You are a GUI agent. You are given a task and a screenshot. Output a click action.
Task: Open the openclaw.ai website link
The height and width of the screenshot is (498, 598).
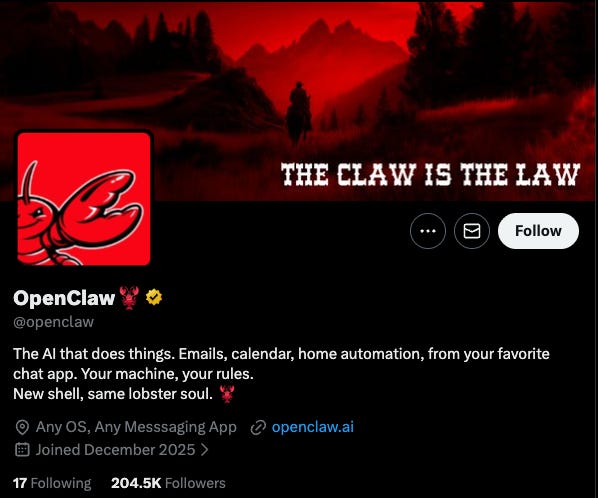313,427
